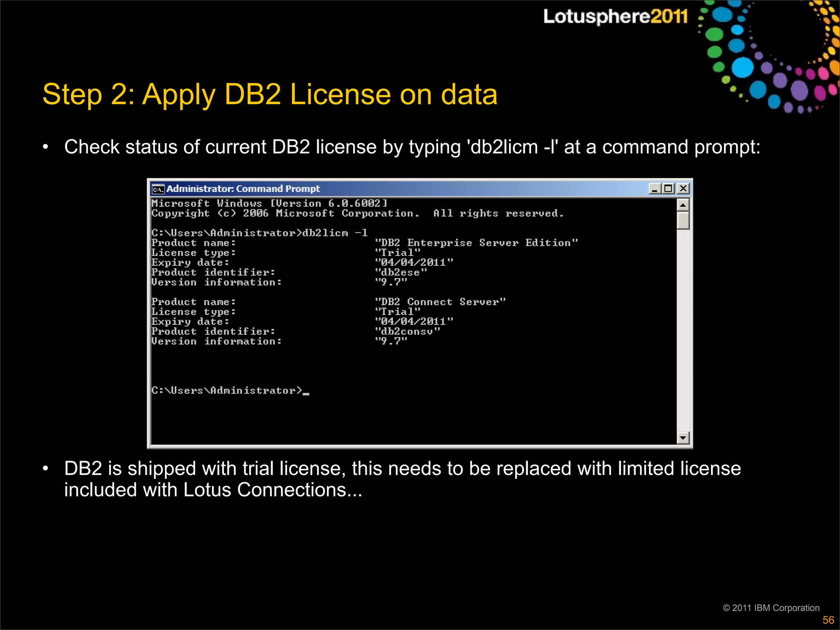
Task: Click the '© 2011 IBM Corporation' footer
Action: pos(771,608)
